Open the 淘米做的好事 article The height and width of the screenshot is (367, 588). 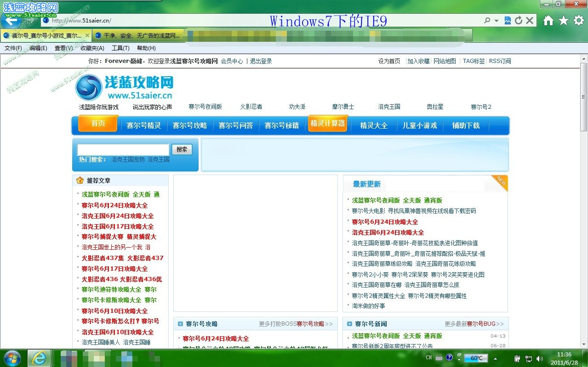click(368, 306)
